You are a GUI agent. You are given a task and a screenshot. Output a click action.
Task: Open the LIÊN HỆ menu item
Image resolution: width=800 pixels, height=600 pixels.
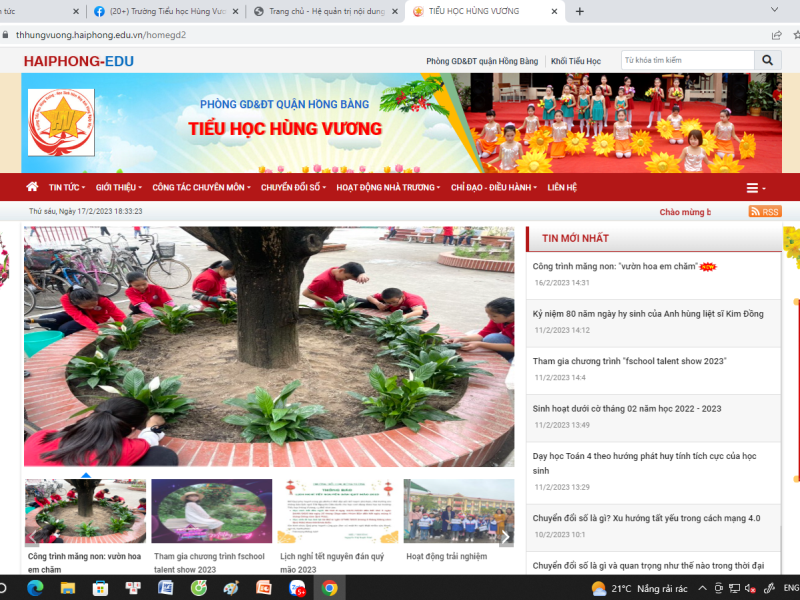coord(563,188)
